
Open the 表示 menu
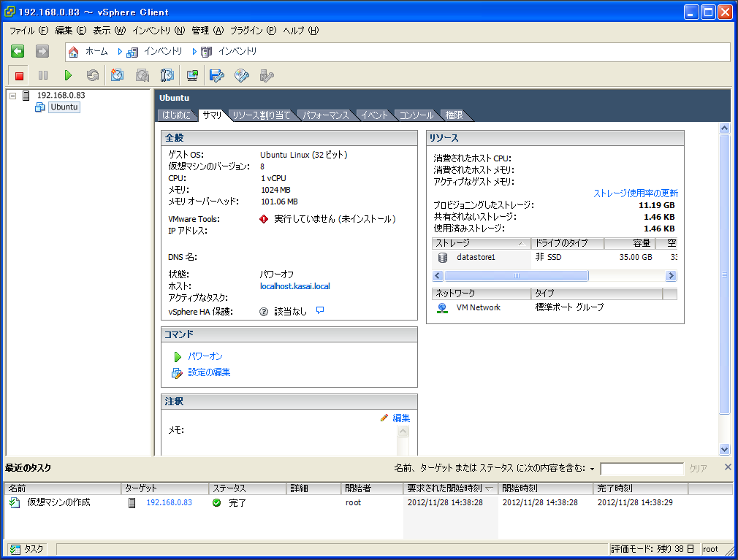coord(109,31)
